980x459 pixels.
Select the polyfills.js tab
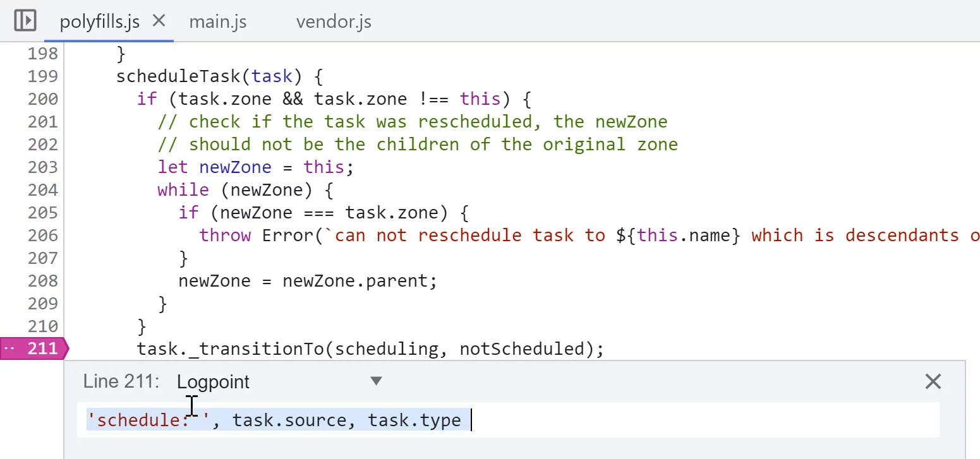pos(99,21)
